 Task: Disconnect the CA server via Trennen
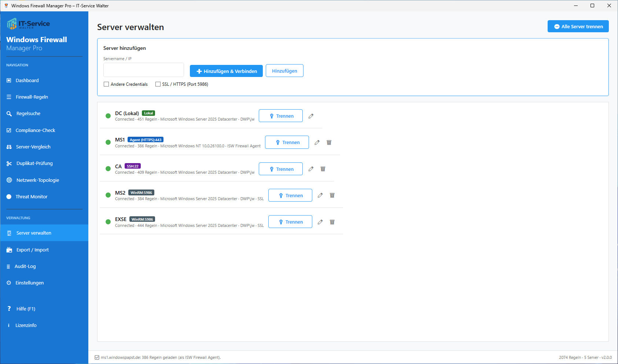(x=281, y=169)
